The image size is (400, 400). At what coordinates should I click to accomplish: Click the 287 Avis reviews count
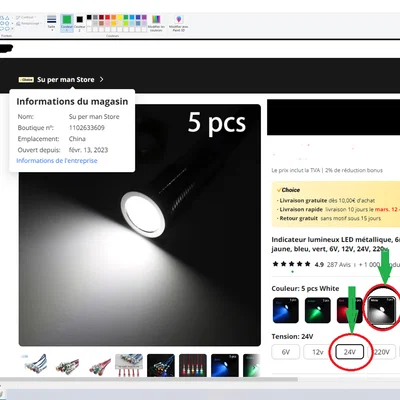pos(339,264)
